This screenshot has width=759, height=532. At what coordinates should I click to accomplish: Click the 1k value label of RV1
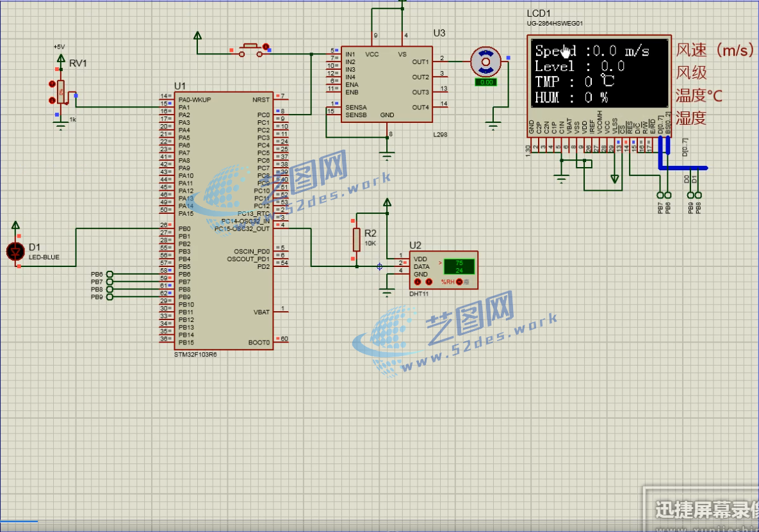pyautogui.click(x=72, y=120)
